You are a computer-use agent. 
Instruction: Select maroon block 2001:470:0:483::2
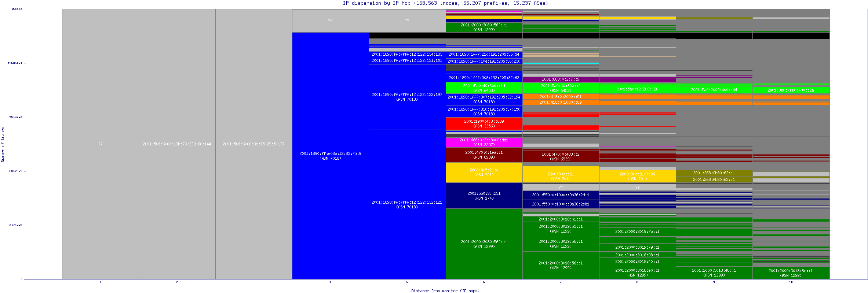click(x=561, y=156)
